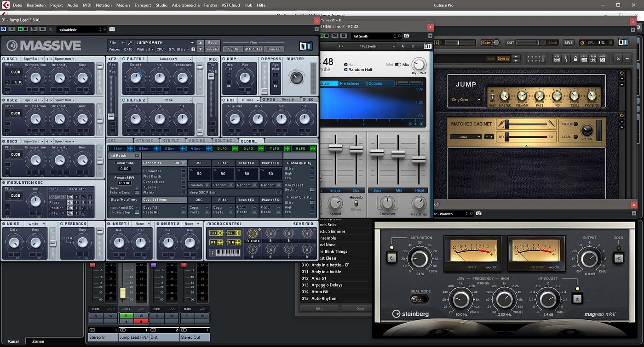
Task: Click the Master FX icon in Guitar Rig
Action: point(602,58)
